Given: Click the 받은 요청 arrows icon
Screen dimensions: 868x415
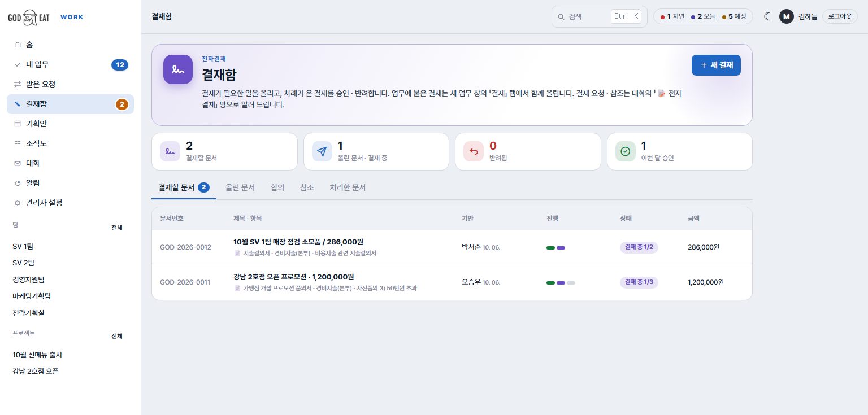Looking at the screenshot, I should (18, 84).
